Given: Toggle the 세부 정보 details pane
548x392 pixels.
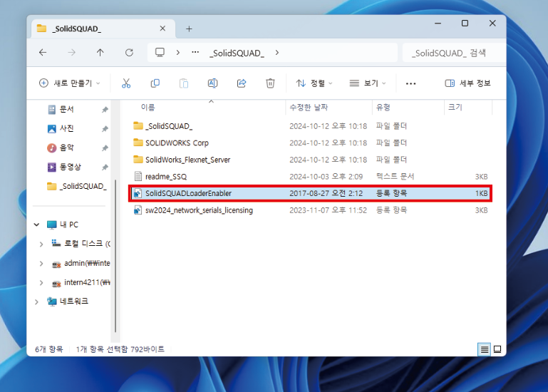Looking at the screenshot, I should pos(467,83).
